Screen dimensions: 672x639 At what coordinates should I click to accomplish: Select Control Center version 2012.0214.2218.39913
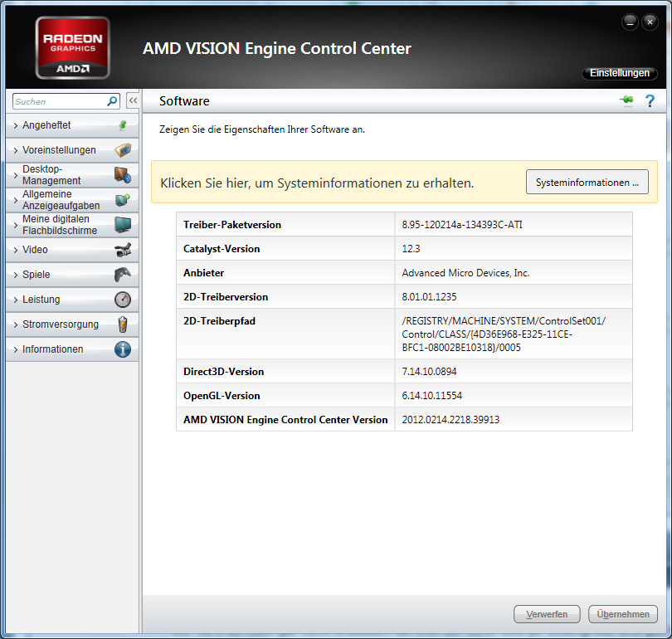(x=450, y=419)
